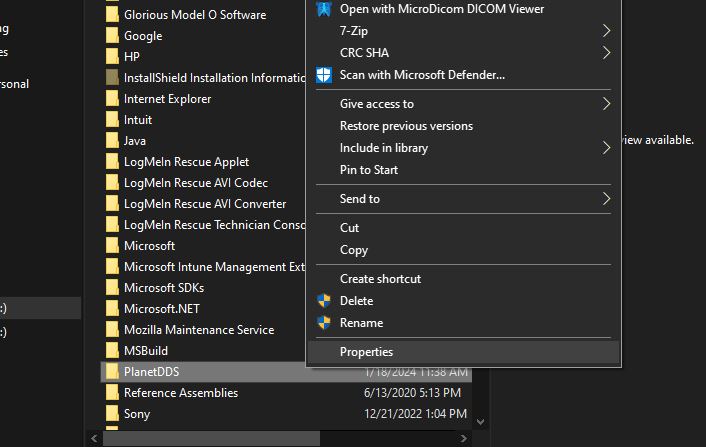This screenshot has height=447, width=706.
Task: Open the 7-Zip menu entry
Action: point(463,31)
